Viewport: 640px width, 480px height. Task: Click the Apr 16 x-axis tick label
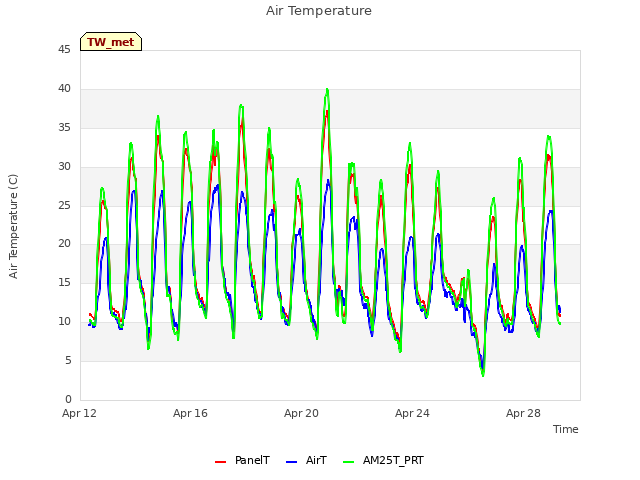[x=190, y=413]
